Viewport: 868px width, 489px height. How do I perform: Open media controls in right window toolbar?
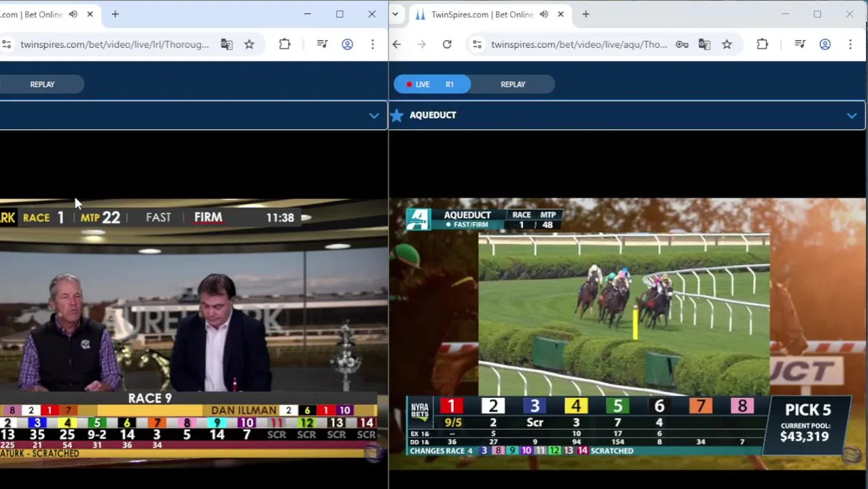tap(799, 44)
